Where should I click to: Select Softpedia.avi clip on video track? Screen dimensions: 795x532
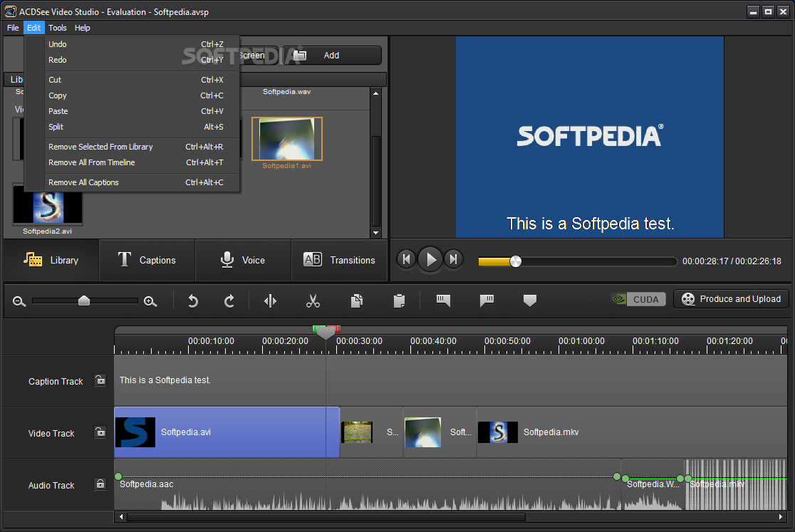pyautogui.click(x=227, y=432)
